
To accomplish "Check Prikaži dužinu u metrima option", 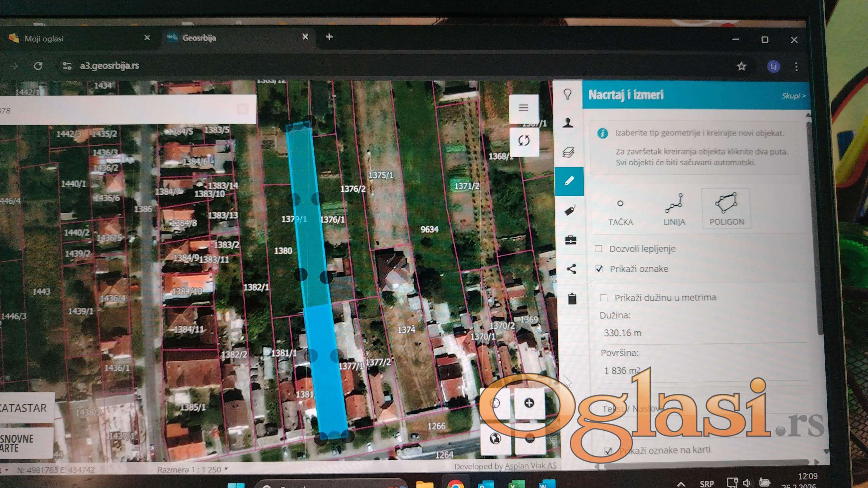I will (x=604, y=298).
